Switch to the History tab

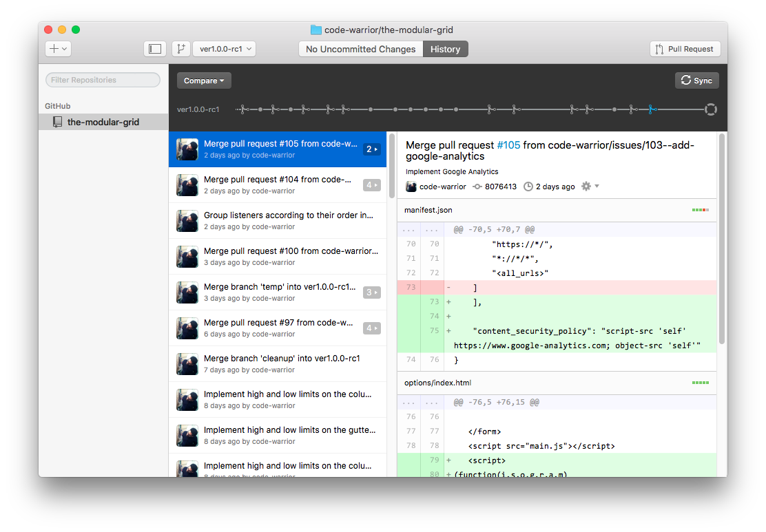[445, 49]
